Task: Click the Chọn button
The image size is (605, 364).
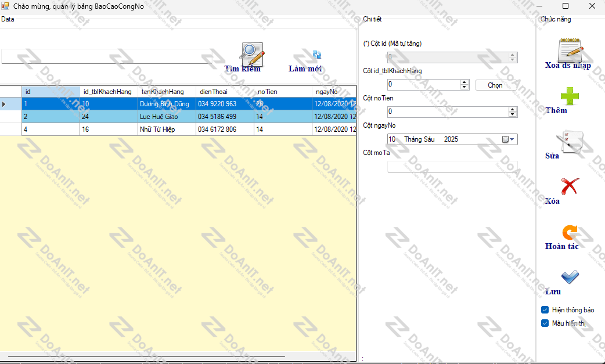Action: point(495,85)
